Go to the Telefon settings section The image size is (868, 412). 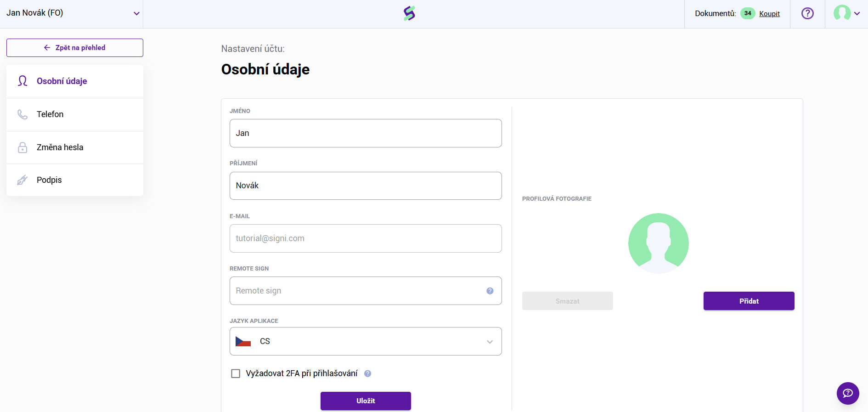click(x=75, y=114)
